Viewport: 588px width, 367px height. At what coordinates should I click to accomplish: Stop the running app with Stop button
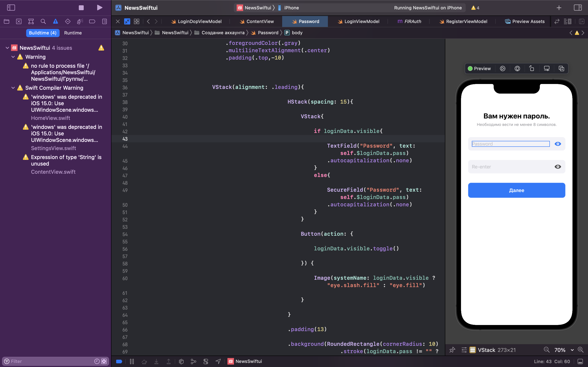(81, 8)
